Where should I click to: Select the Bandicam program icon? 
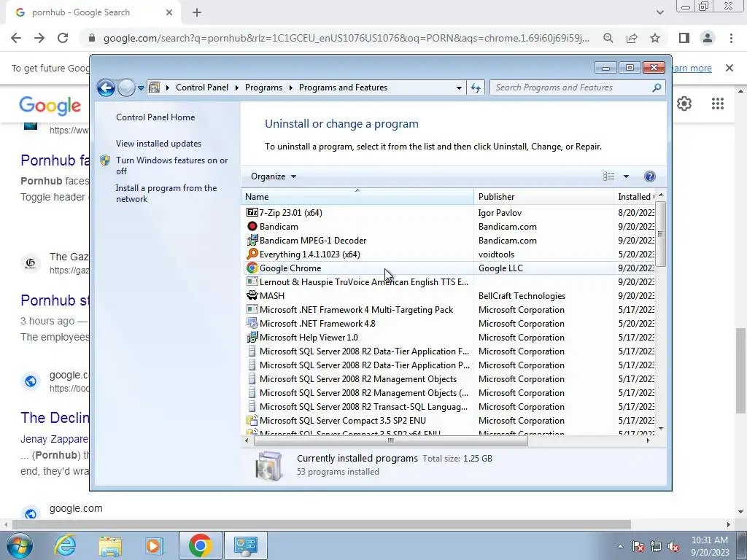[252, 226]
